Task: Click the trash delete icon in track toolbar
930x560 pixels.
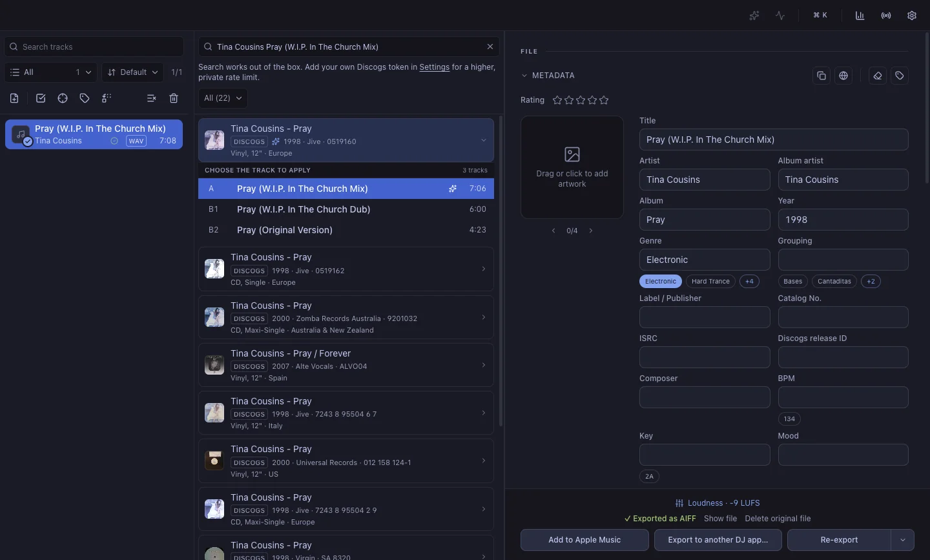Action: click(x=174, y=98)
